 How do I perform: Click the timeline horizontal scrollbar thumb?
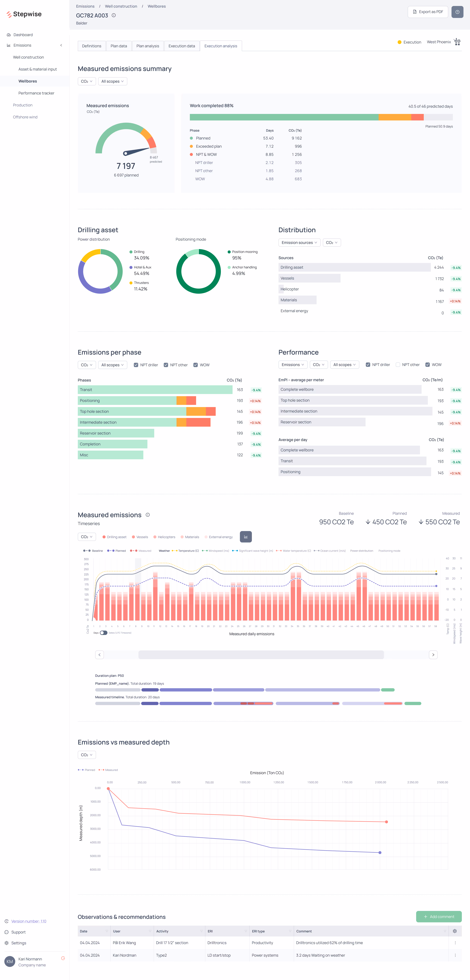click(x=261, y=655)
